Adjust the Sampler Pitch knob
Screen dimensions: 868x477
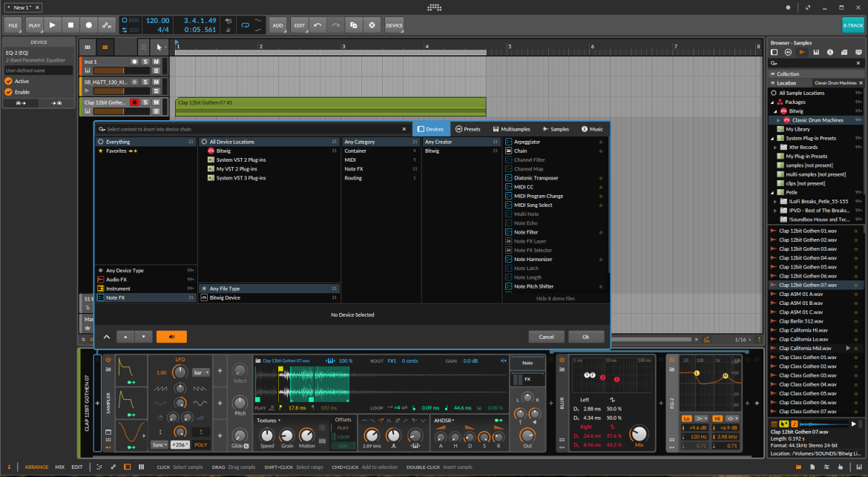pyautogui.click(x=240, y=402)
